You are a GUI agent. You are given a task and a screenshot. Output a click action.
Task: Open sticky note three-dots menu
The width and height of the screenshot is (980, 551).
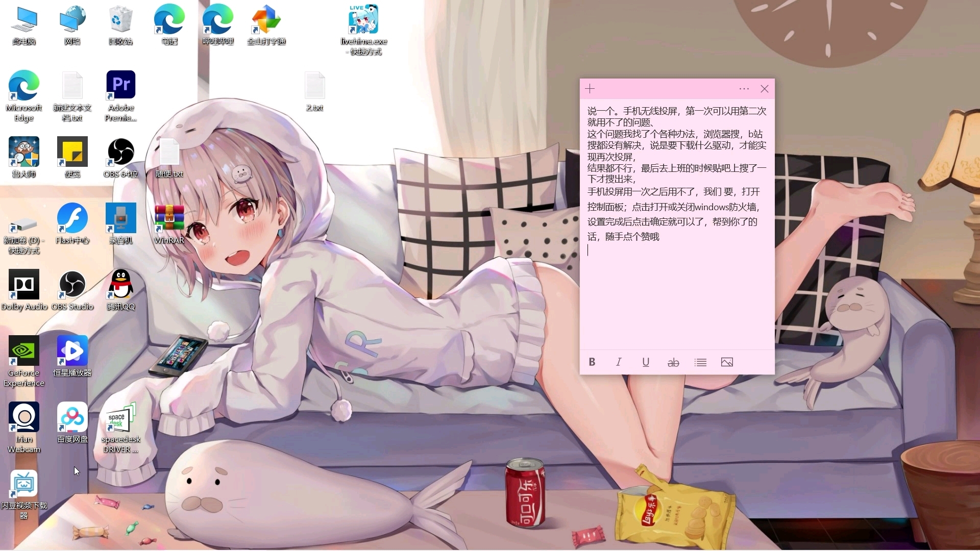coord(744,89)
